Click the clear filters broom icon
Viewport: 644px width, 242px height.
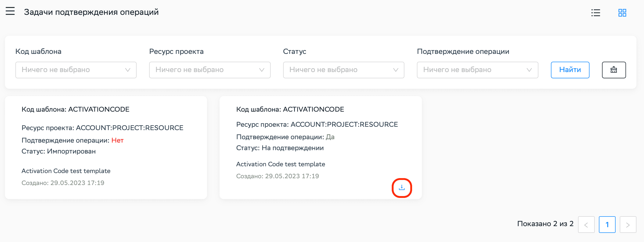[613, 70]
